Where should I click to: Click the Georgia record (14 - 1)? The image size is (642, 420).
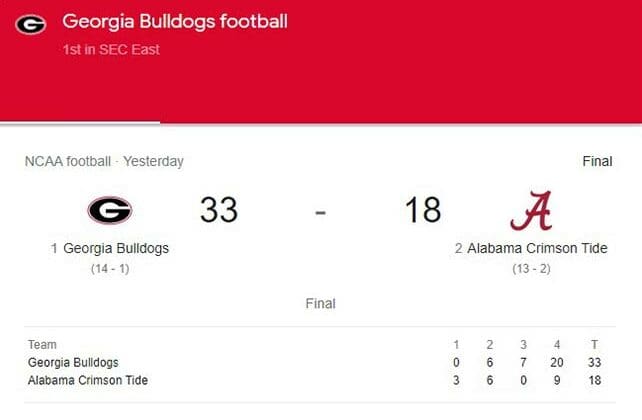(110, 269)
